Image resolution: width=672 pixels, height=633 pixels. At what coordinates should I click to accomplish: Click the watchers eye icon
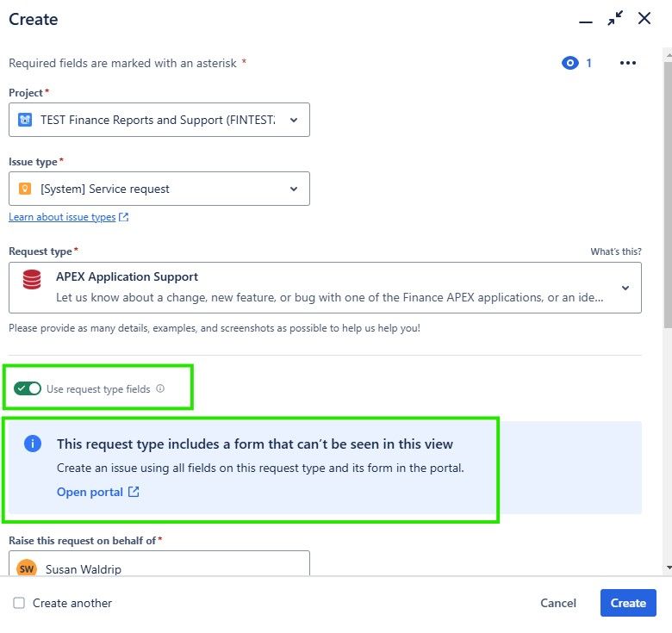(x=569, y=63)
